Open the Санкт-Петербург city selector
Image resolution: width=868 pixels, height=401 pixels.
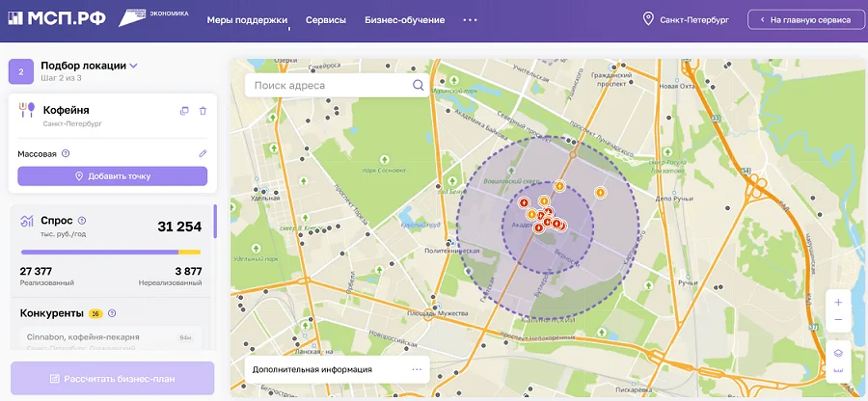click(x=686, y=19)
